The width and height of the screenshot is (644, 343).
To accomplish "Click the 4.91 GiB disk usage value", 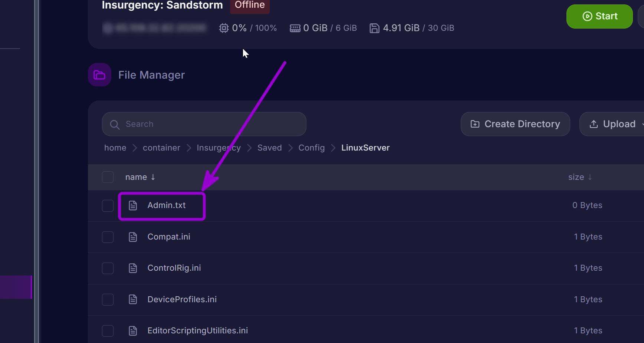I will tap(401, 28).
